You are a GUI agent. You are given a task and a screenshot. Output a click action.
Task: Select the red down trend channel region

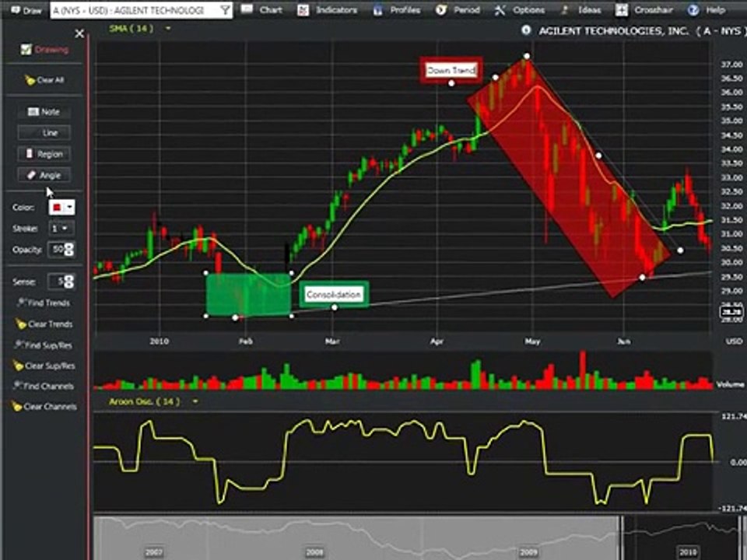pos(570,177)
